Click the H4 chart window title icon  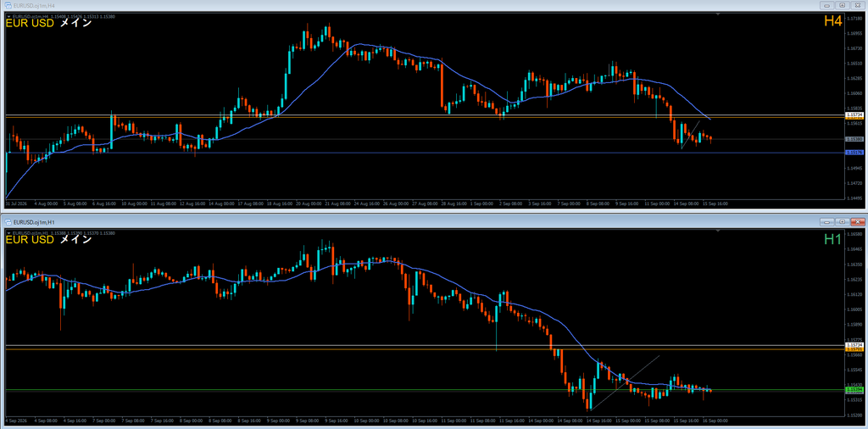click(8, 5)
